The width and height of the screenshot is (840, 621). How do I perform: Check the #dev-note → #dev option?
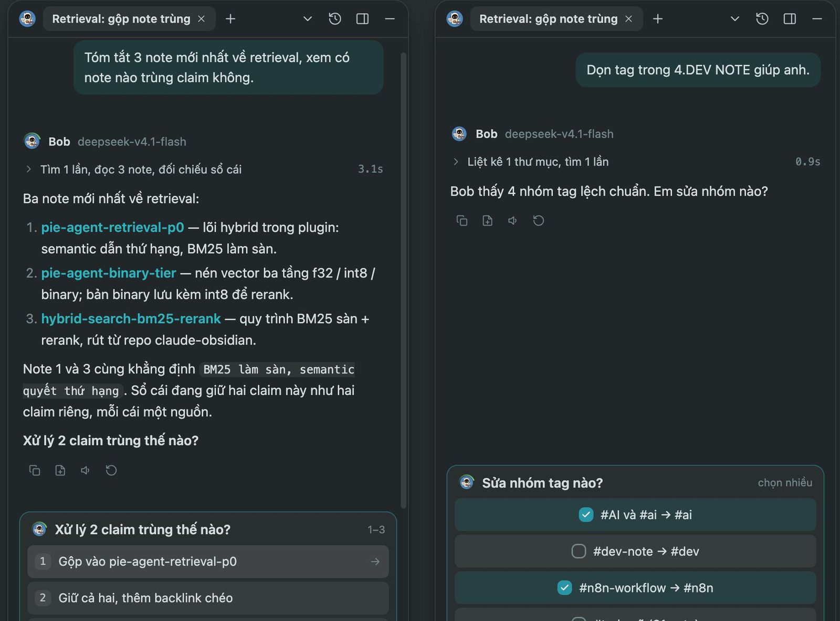point(635,551)
